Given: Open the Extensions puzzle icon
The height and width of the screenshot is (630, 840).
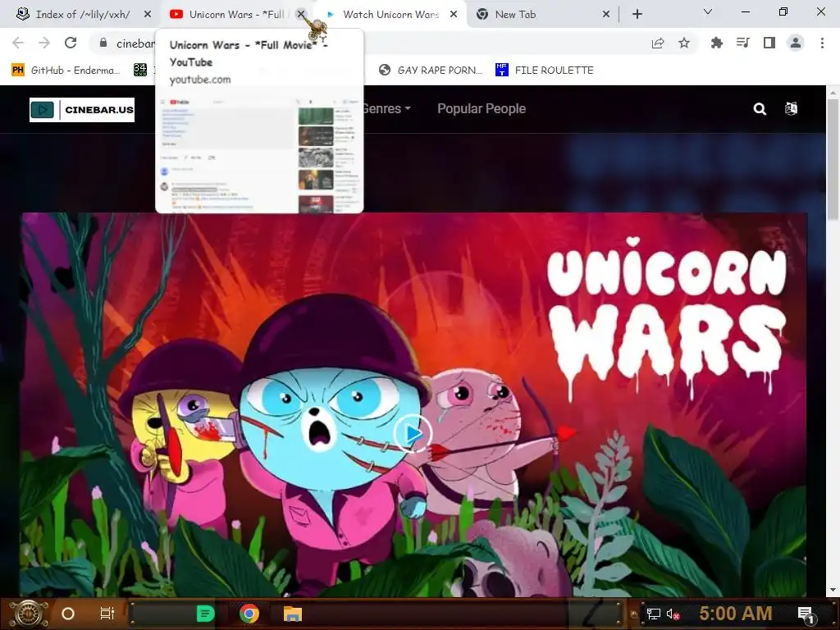Looking at the screenshot, I should (x=717, y=43).
